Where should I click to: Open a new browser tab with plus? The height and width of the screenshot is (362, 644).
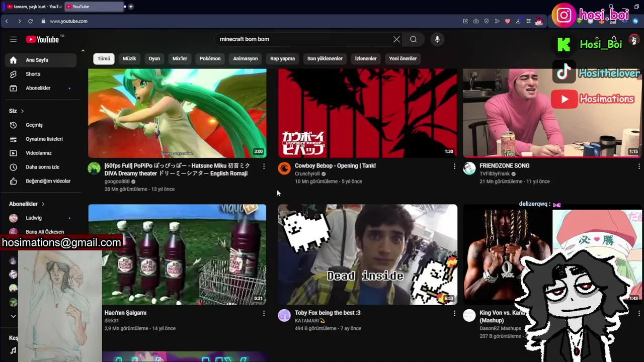pyautogui.click(x=131, y=7)
